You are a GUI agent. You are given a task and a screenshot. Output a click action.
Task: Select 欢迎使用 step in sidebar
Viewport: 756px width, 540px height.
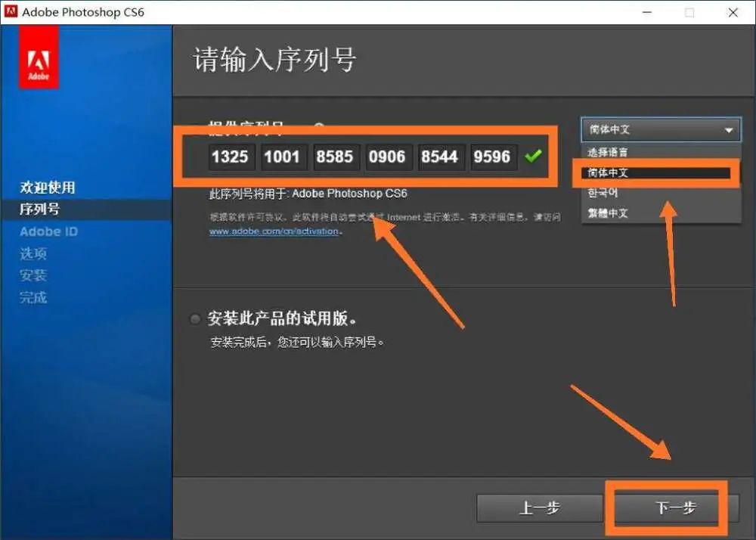pyautogui.click(x=47, y=188)
